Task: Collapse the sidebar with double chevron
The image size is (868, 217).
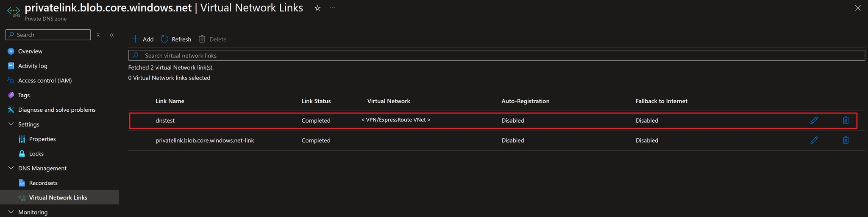Action: point(112,35)
